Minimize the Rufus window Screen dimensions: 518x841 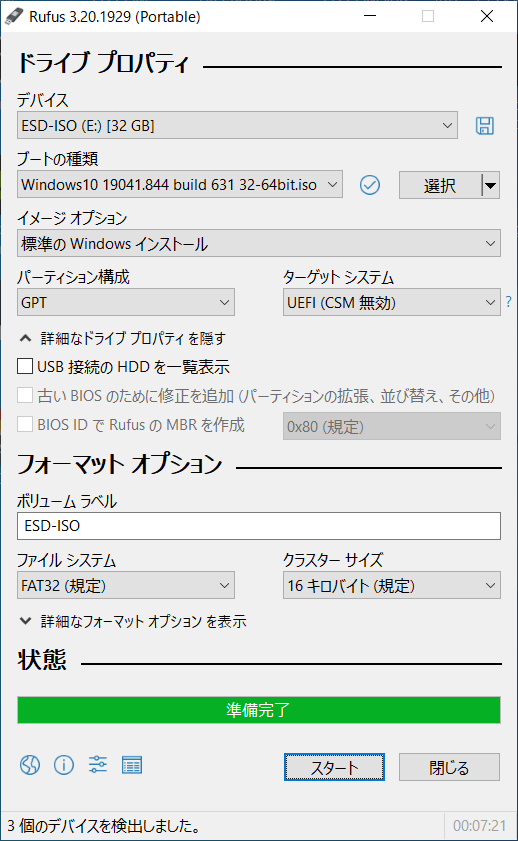370,16
